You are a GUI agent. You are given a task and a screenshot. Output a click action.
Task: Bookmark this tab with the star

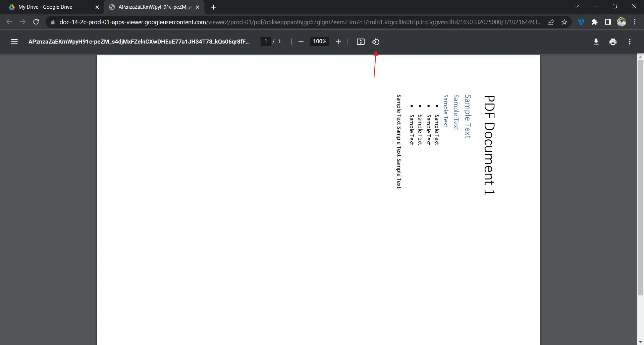[x=565, y=22]
